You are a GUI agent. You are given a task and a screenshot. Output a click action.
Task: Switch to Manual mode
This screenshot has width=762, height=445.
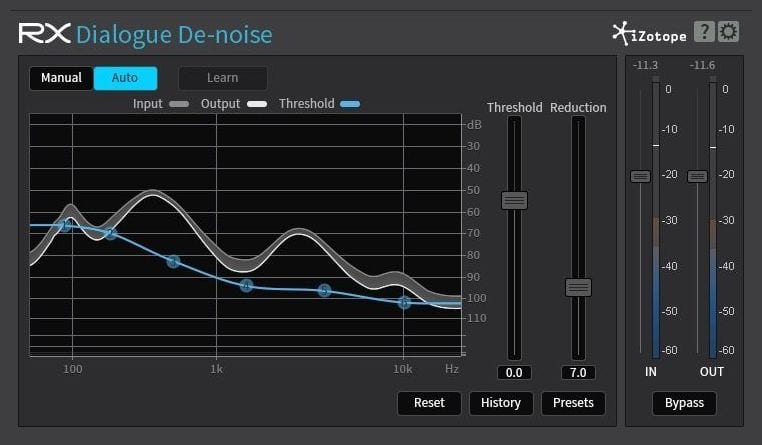pyautogui.click(x=61, y=78)
